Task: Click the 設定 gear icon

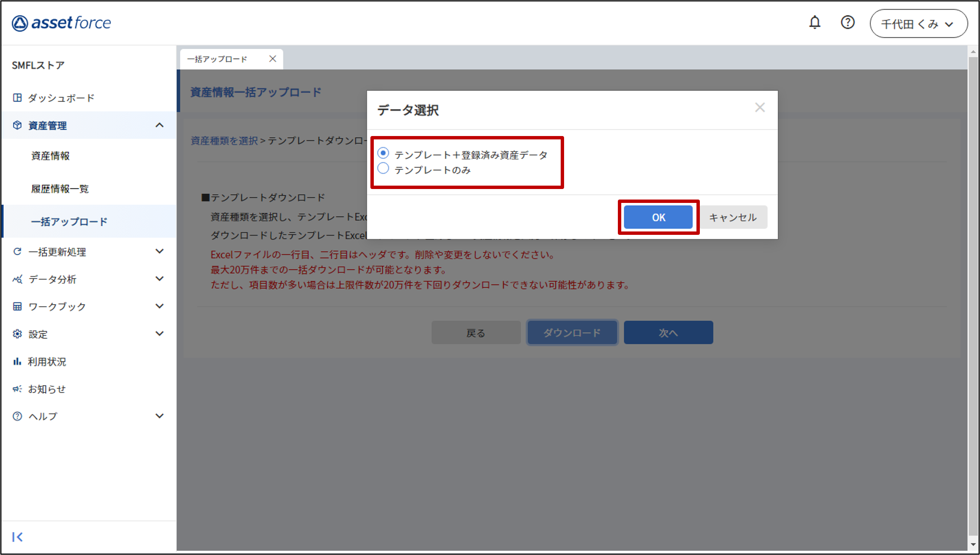Action: (17, 334)
